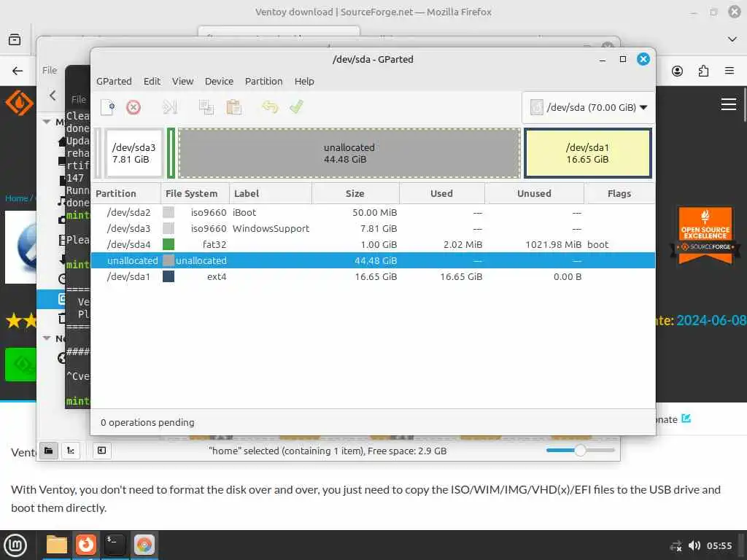Click the Open Source Excellence badge
Viewport: 747px width, 560px height.
pyautogui.click(x=705, y=236)
